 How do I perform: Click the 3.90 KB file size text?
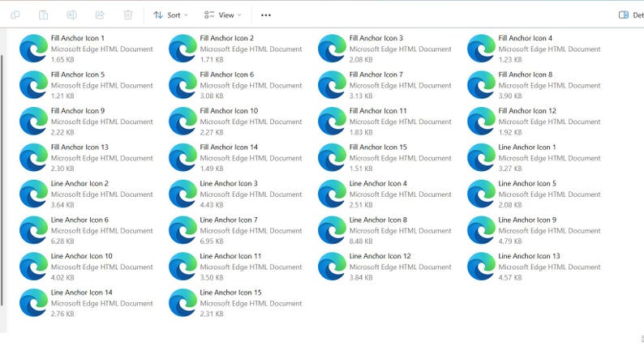click(x=510, y=96)
